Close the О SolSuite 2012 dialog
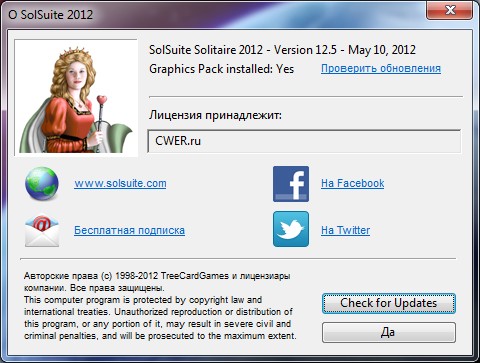480x363 pixels. point(449,10)
